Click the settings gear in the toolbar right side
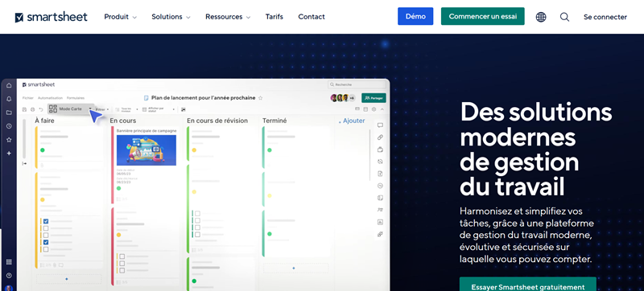 pos(374,109)
